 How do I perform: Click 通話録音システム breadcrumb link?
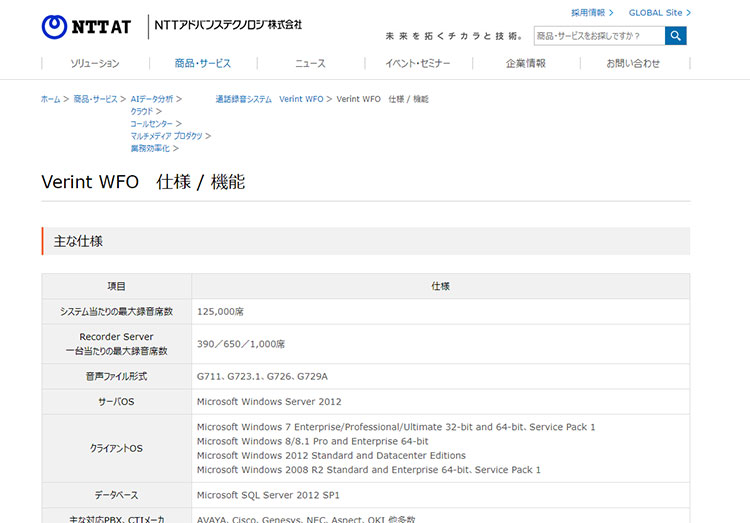(x=243, y=99)
